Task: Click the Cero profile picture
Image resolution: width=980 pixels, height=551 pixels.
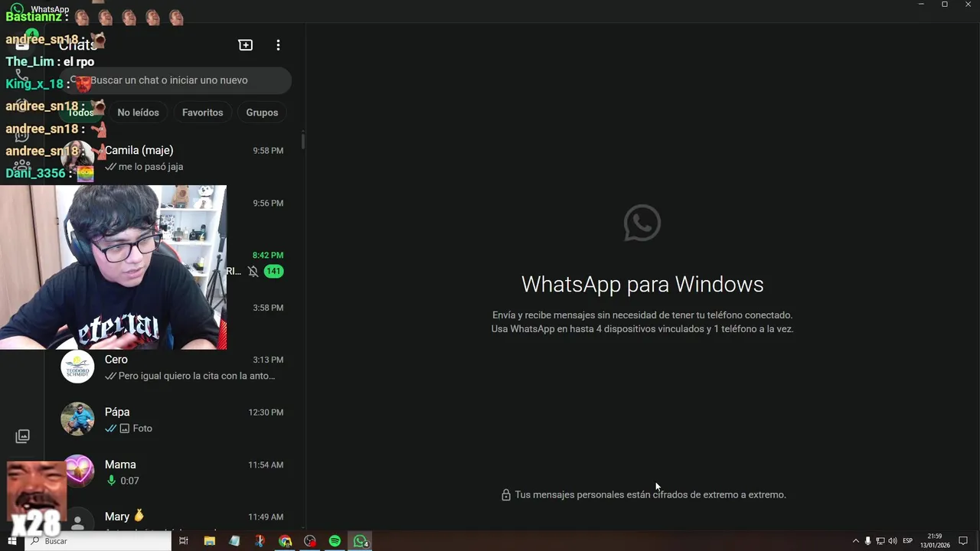Action: (x=77, y=367)
